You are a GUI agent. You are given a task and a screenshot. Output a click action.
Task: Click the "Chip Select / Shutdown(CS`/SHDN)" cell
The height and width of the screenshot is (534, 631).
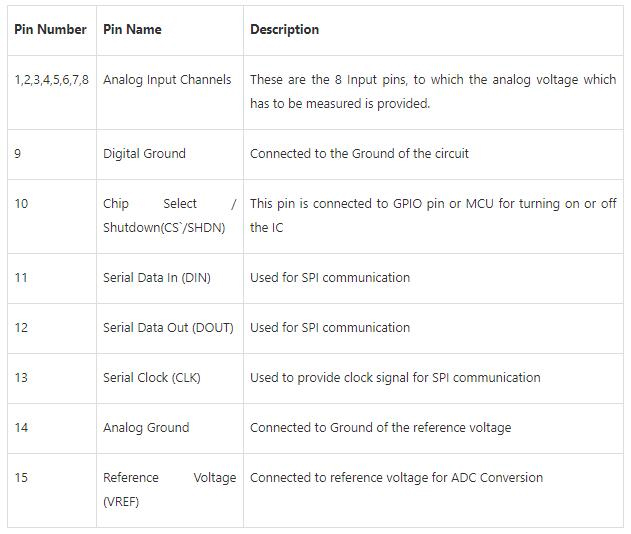169,215
